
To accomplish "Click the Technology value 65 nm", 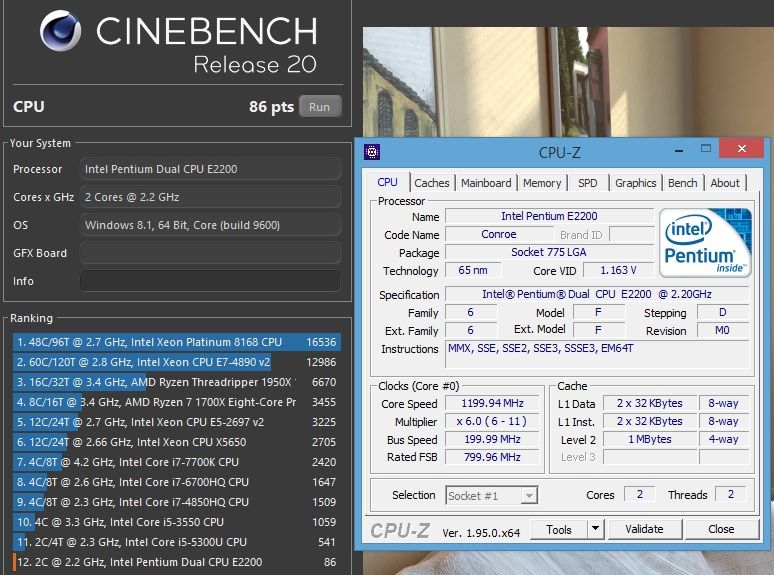I will pos(473,270).
